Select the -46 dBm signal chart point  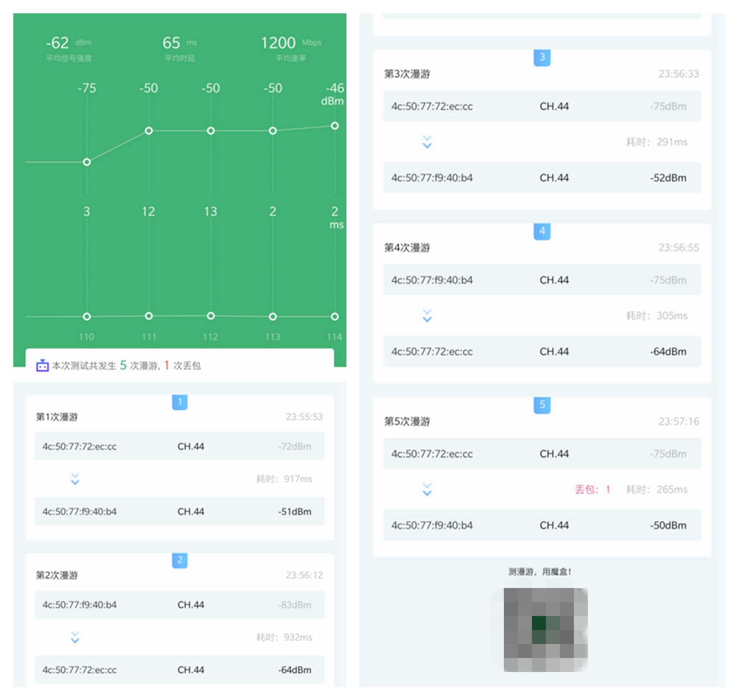pyautogui.click(x=335, y=126)
